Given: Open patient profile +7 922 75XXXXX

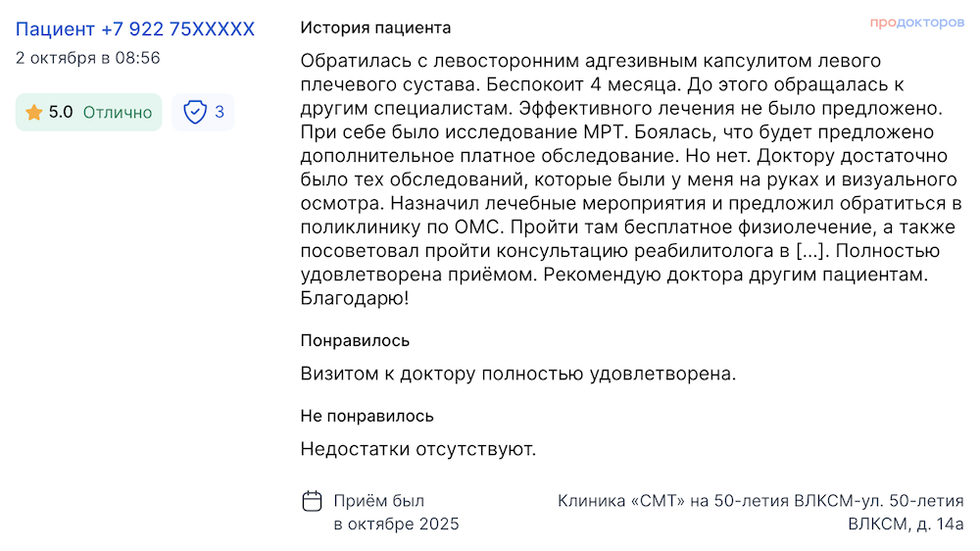Looking at the screenshot, I should [134, 29].
